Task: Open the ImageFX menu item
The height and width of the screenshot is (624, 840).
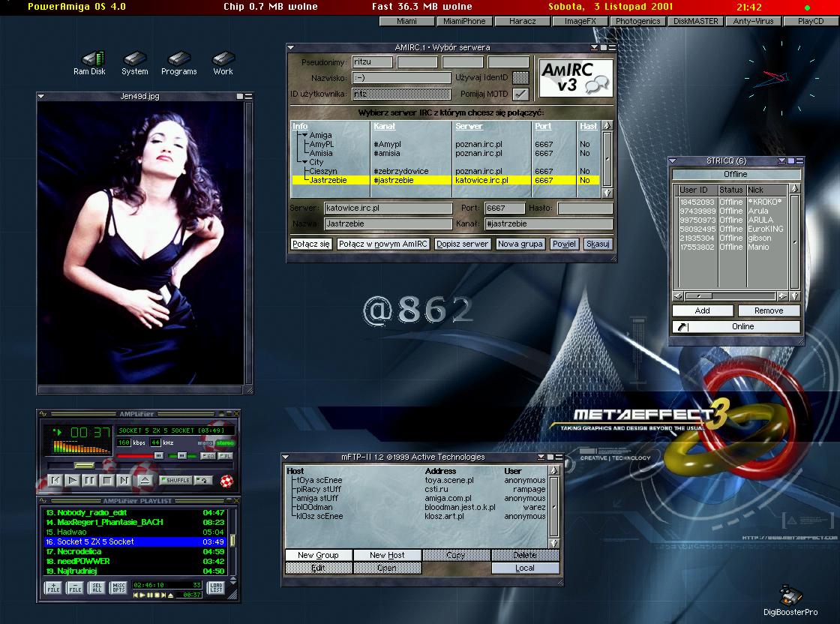Action: 580,21
